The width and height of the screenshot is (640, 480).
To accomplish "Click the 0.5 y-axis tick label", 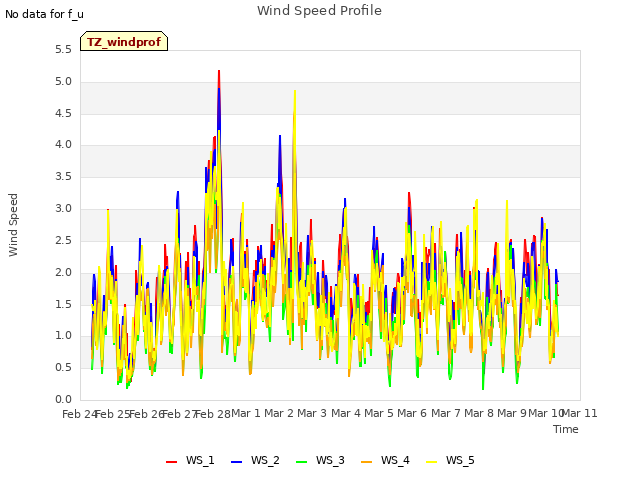I will [63, 367].
